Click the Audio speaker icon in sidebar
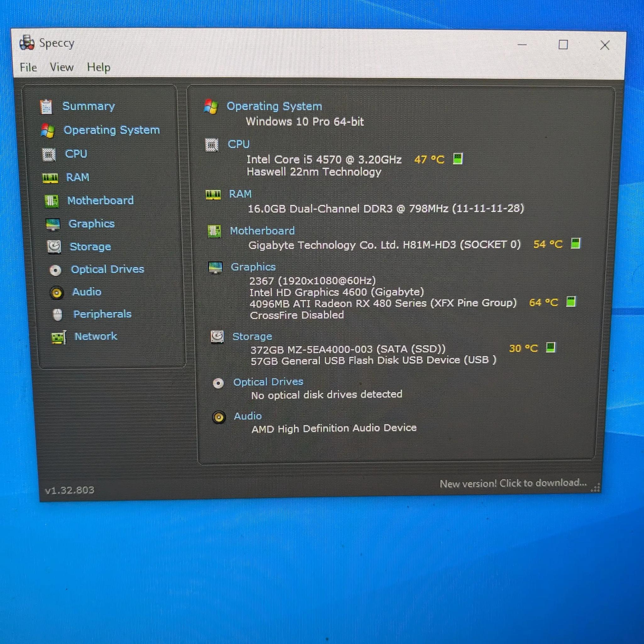 pyautogui.click(x=57, y=293)
